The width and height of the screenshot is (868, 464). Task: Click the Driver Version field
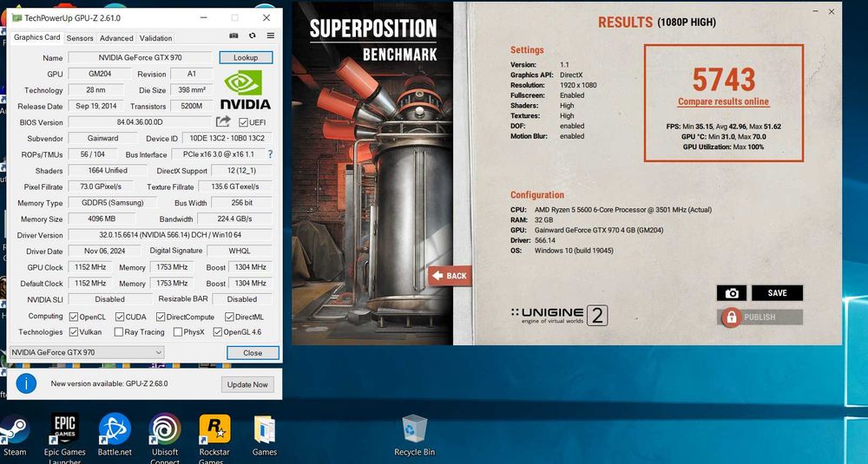click(170, 235)
